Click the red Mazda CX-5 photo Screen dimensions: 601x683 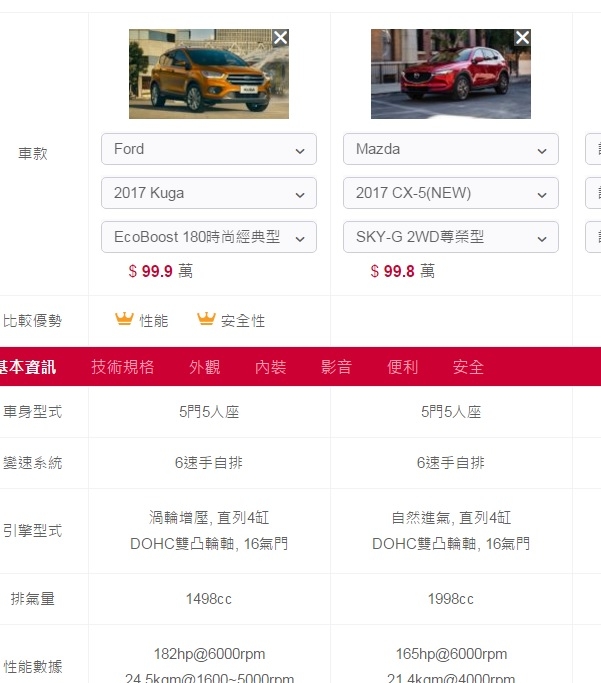point(451,74)
